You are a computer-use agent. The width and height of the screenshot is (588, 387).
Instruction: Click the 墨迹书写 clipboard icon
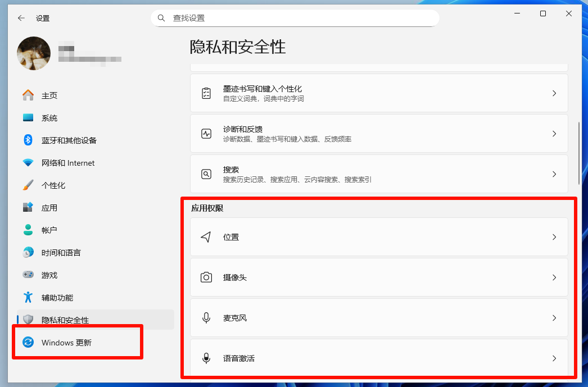tap(206, 93)
